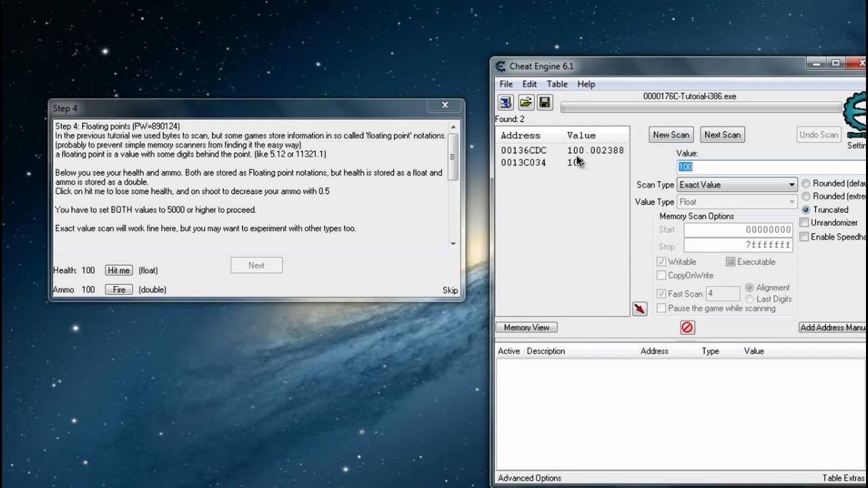Click the tutorial text scrollbar down arrow
This screenshot has height=488, width=868.
[453, 243]
